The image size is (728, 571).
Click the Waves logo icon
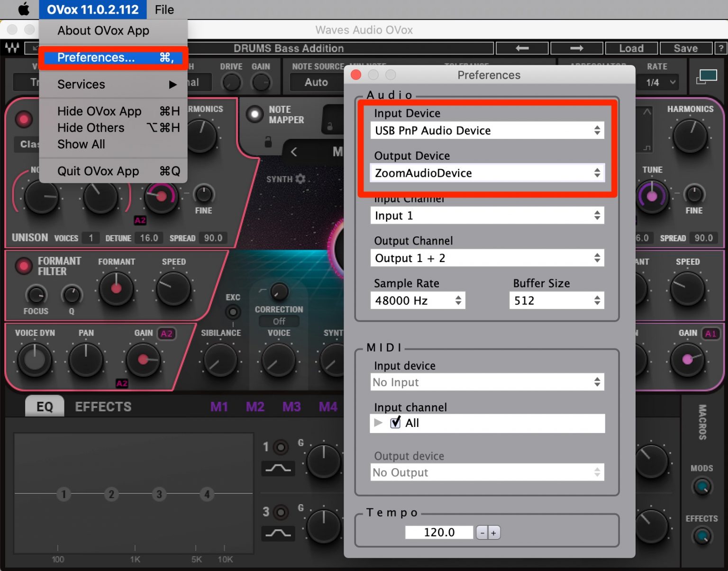(x=13, y=48)
